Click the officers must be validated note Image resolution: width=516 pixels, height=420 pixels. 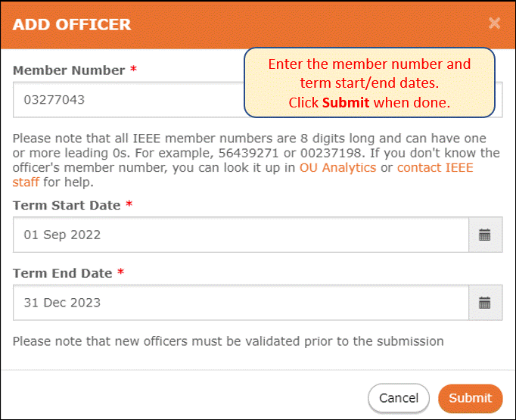pos(228,341)
